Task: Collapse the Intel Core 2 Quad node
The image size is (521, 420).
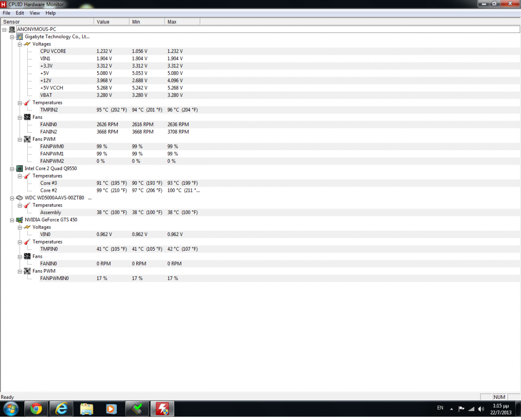Action: [x=12, y=168]
